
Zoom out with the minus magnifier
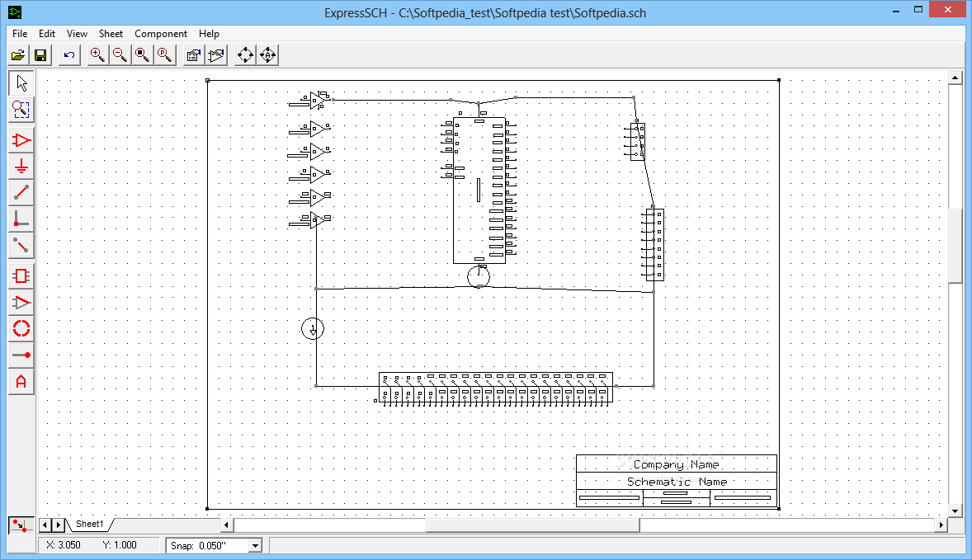120,55
